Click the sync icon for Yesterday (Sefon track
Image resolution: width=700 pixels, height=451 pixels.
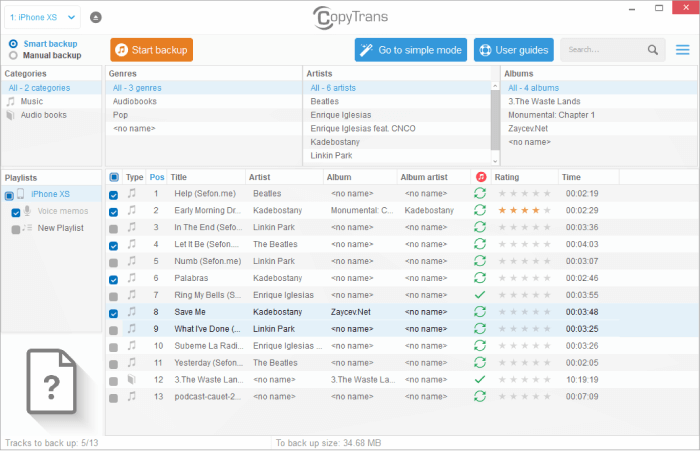[x=480, y=363]
